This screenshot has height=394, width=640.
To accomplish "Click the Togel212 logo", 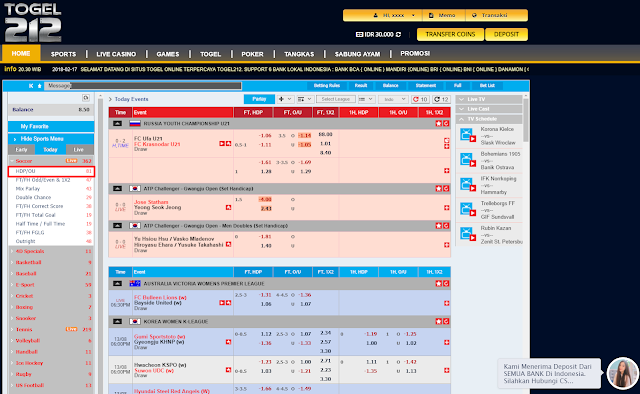I will coord(33,22).
